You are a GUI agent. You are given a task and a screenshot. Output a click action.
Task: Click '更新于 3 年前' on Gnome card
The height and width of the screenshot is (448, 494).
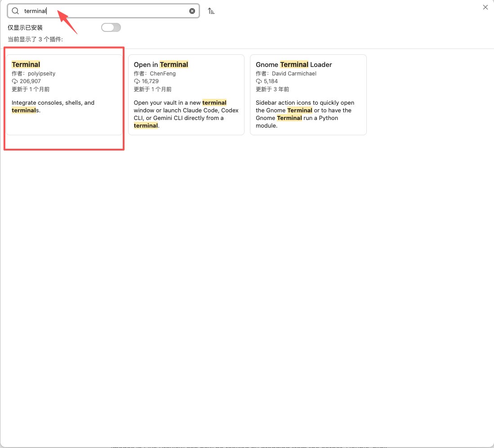(x=272, y=89)
